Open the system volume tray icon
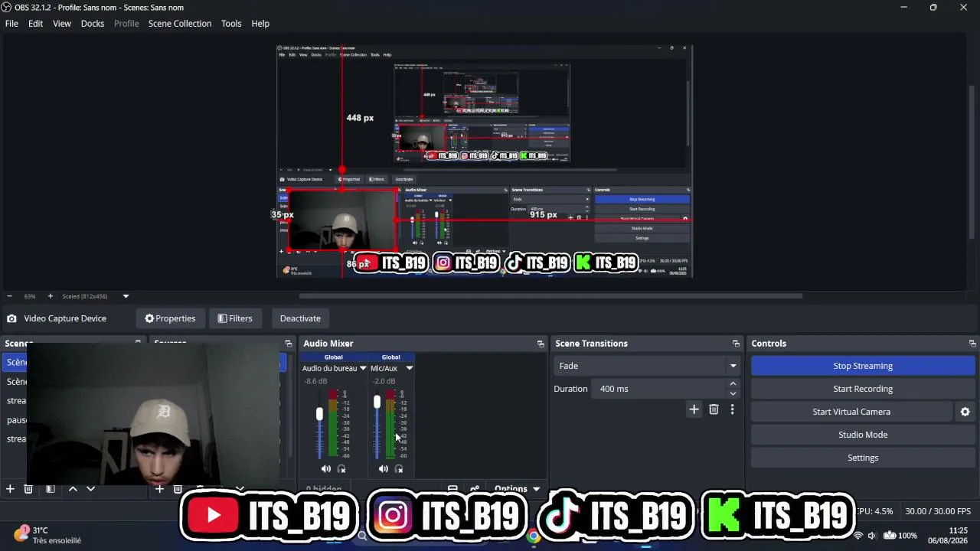Screen dimensions: 980x551 pyautogui.click(x=871, y=536)
